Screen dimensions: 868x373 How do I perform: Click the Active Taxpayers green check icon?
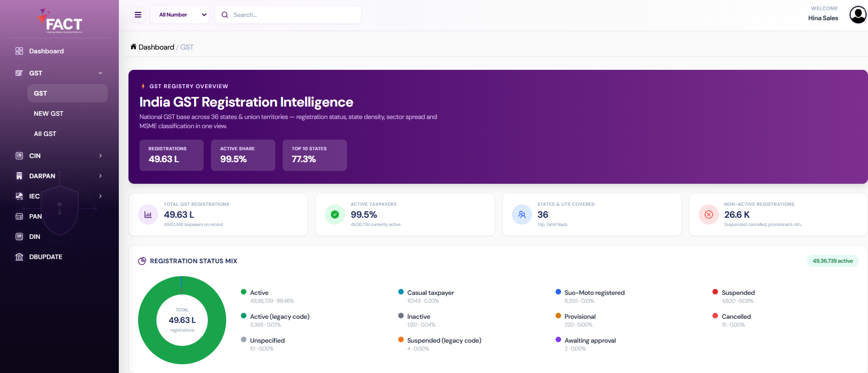tap(335, 215)
